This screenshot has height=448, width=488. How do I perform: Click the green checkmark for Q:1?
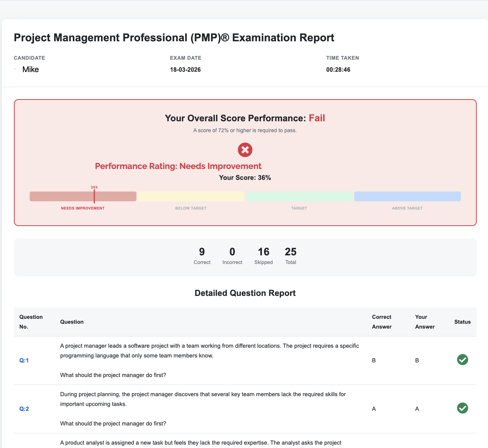tap(462, 360)
